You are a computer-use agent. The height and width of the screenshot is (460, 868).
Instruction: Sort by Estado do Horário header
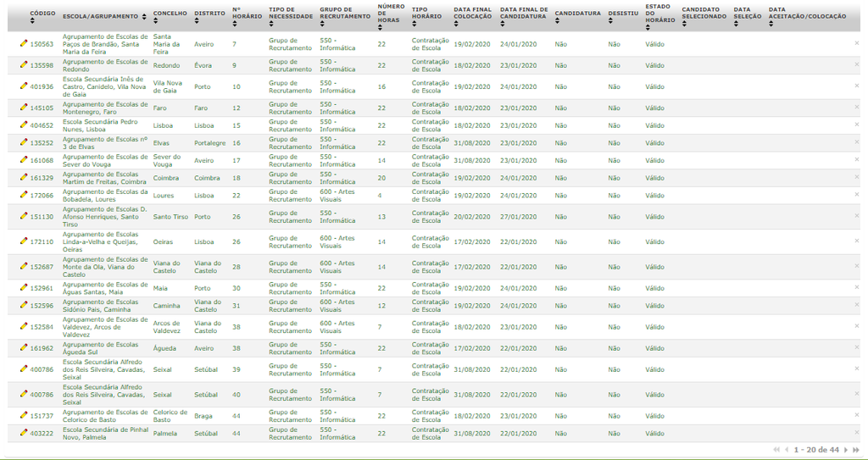pyautogui.click(x=659, y=11)
